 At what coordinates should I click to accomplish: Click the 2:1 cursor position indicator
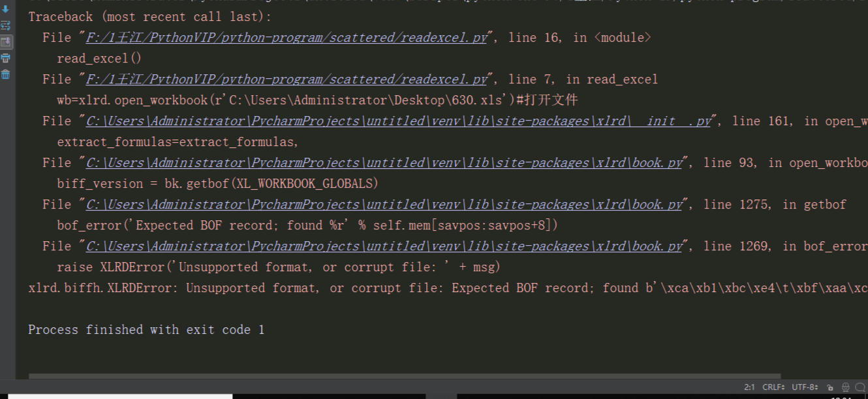tap(749, 387)
